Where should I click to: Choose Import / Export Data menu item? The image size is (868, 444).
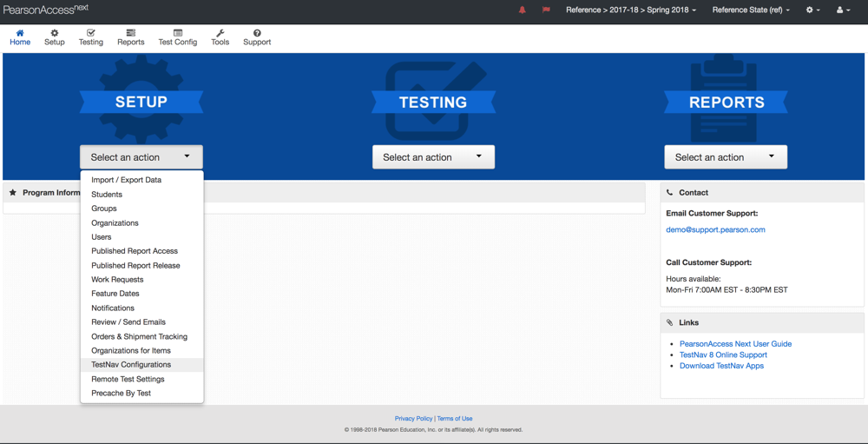[127, 180]
